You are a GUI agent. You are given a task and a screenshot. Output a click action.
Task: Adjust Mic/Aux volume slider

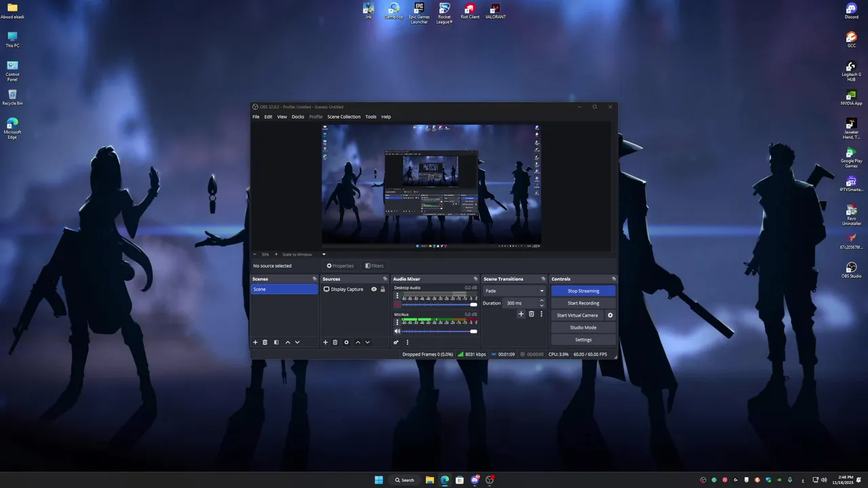439,331
